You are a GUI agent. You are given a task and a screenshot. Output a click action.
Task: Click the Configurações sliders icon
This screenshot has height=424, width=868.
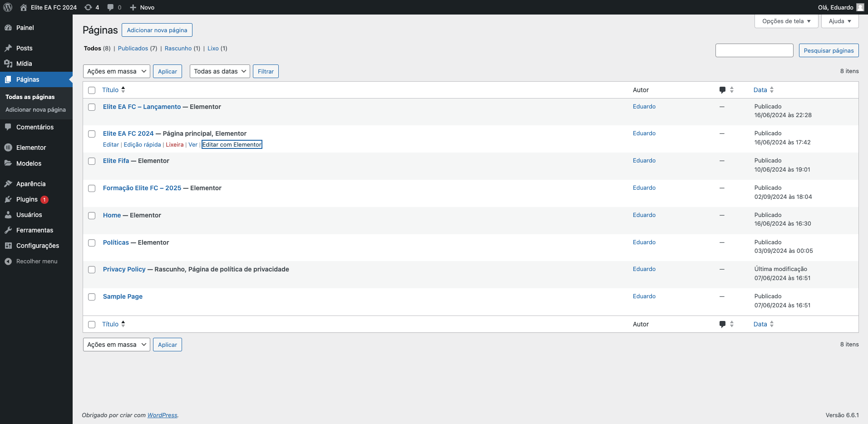pos(8,246)
